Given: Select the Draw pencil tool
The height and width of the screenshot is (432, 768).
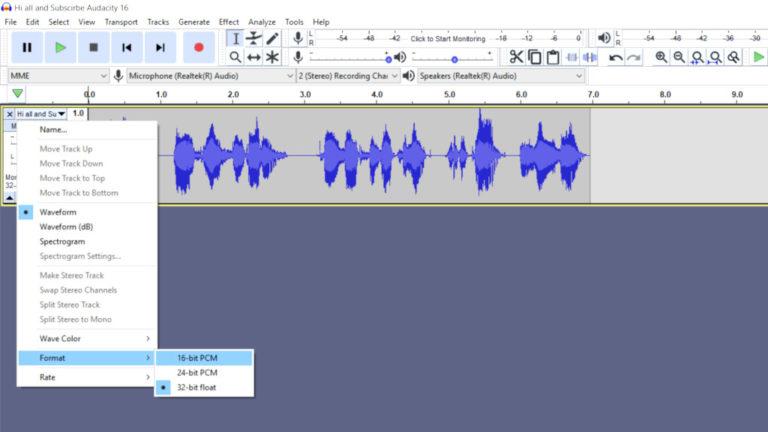Looking at the screenshot, I should (272, 38).
